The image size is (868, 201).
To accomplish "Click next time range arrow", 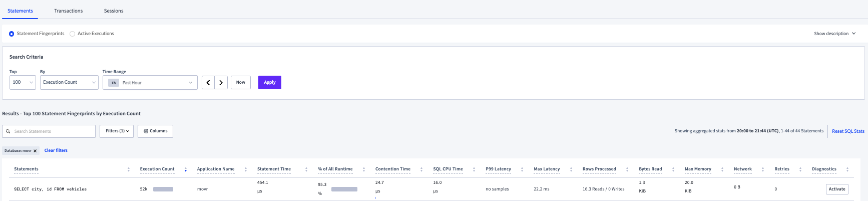I will click(x=221, y=83).
